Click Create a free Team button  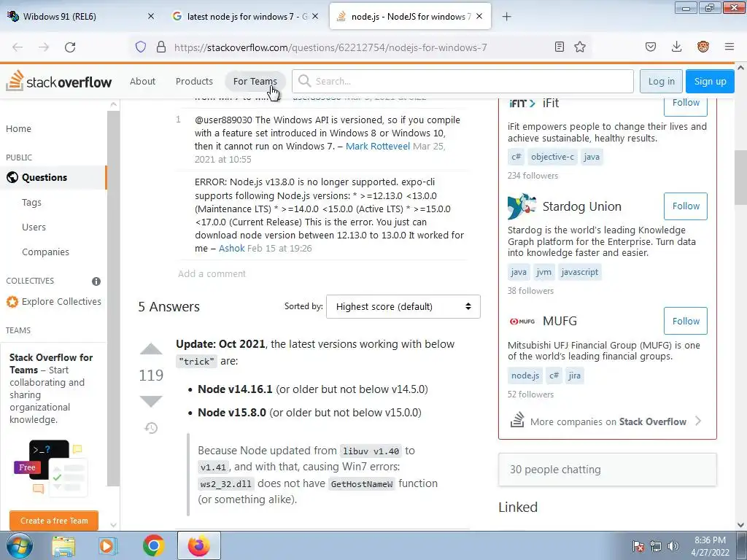coord(54,521)
